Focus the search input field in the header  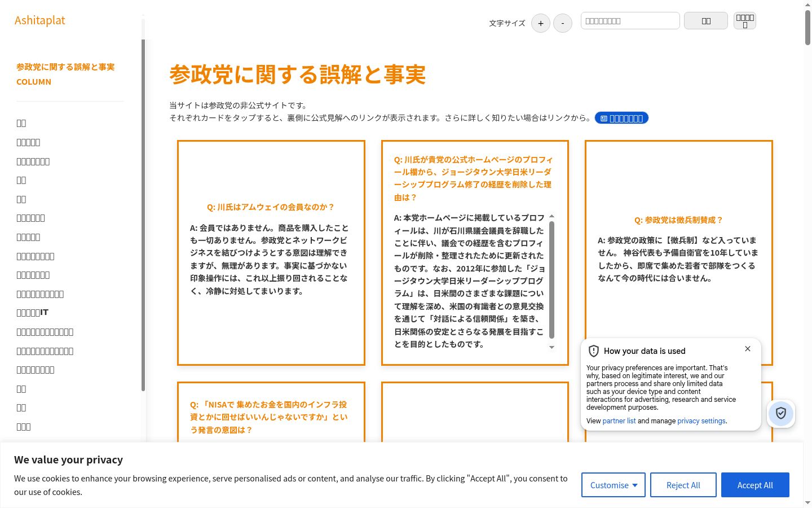coord(630,21)
